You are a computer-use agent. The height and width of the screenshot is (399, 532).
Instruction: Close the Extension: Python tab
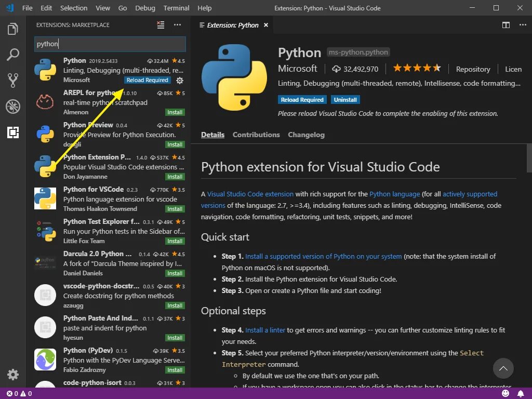point(266,25)
